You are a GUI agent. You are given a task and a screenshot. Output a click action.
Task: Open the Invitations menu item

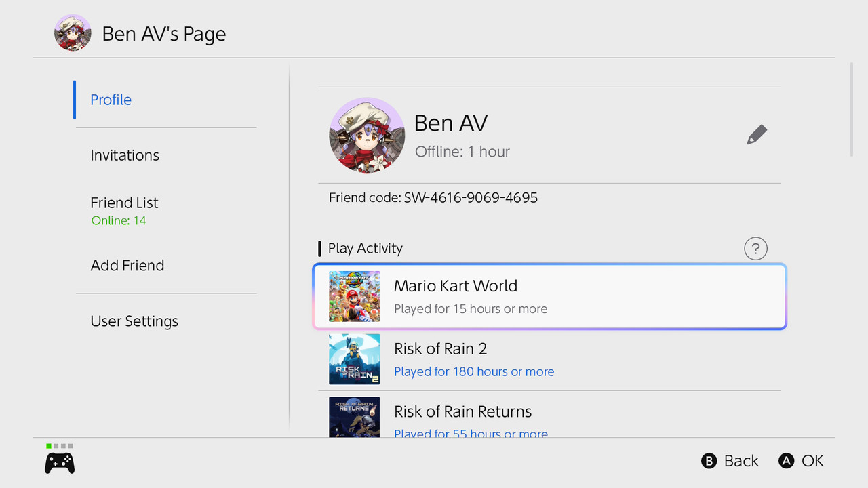[x=125, y=155]
